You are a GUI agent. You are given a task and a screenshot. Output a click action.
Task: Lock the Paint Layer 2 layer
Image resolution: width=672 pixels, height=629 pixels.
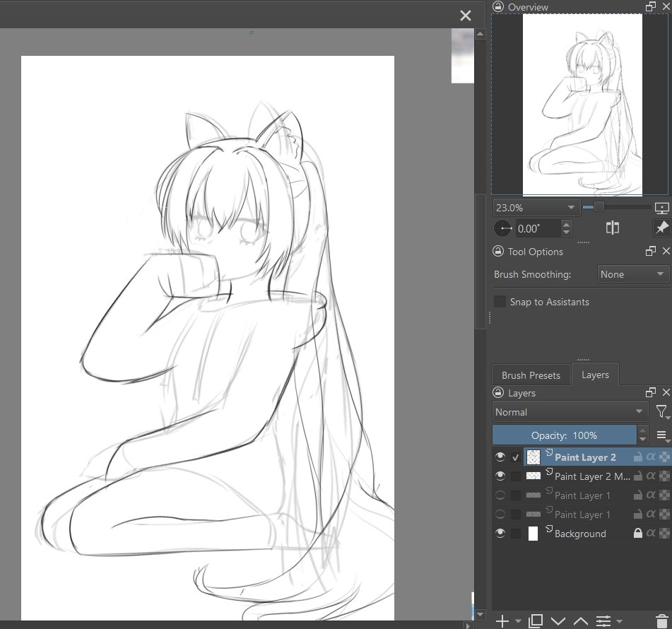[637, 457]
